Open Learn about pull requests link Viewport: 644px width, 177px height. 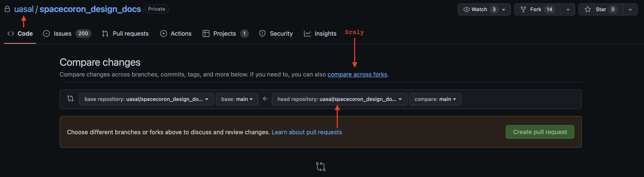coord(307,132)
